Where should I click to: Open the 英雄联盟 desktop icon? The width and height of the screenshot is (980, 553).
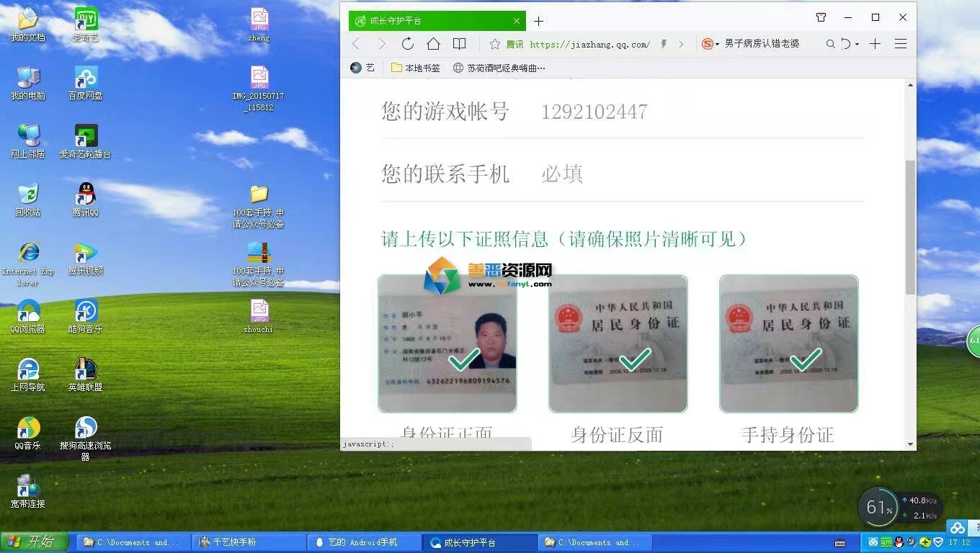tap(86, 374)
